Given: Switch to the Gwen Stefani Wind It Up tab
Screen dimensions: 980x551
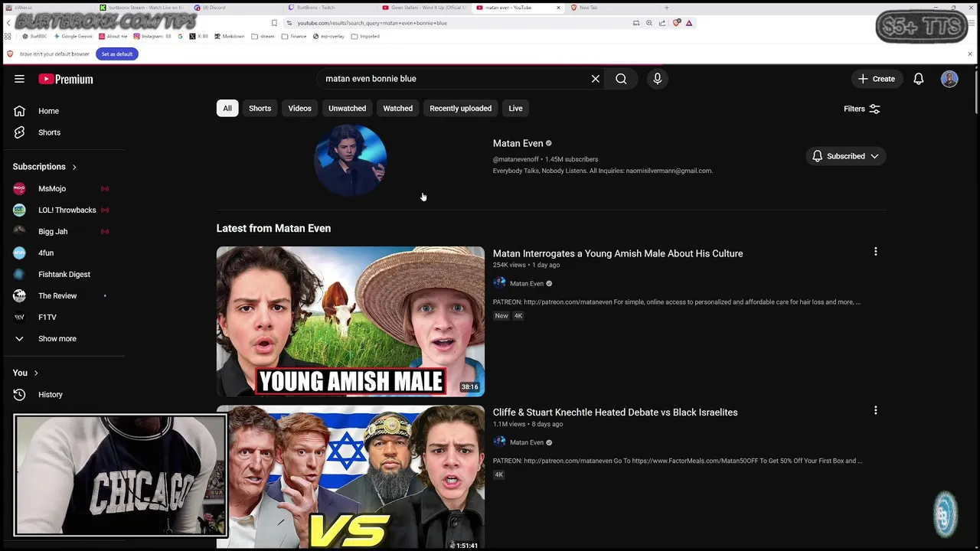Looking at the screenshot, I should [x=423, y=7].
